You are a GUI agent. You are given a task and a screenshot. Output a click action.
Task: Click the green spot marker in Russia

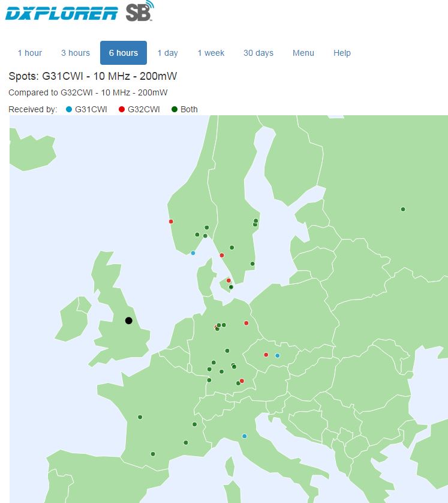point(403,209)
